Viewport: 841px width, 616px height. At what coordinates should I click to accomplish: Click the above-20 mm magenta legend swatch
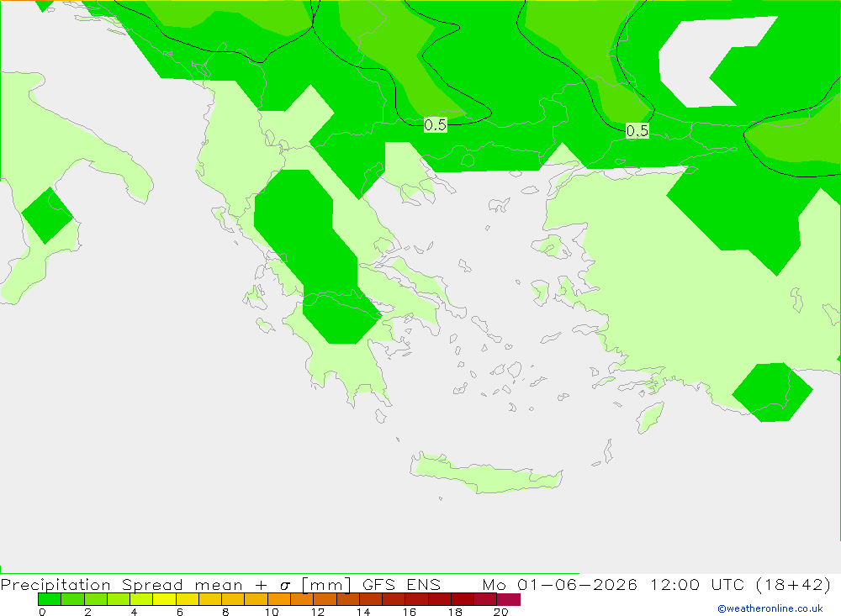pos(509,599)
